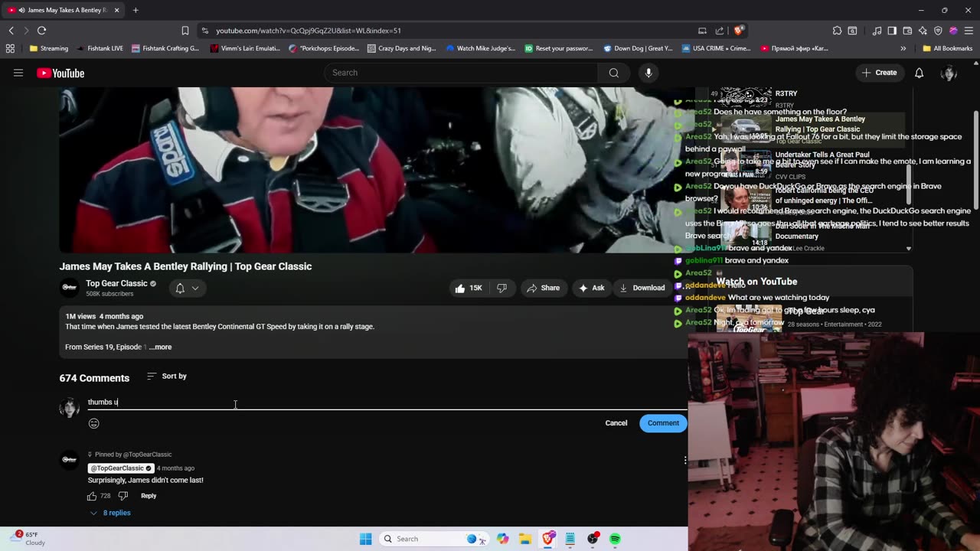
Task: Ask about this video
Action: pos(592,288)
